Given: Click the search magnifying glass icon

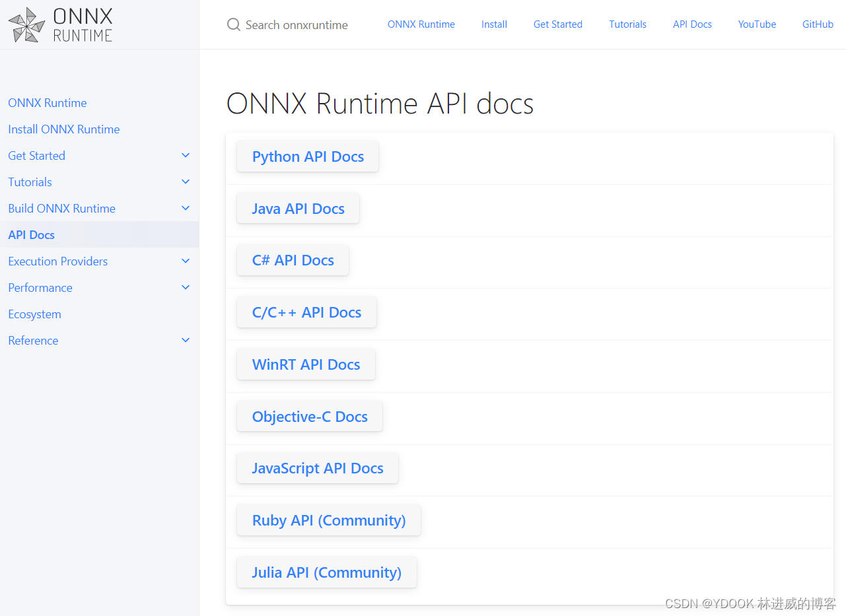Looking at the screenshot, I should (x=233, y=24).
